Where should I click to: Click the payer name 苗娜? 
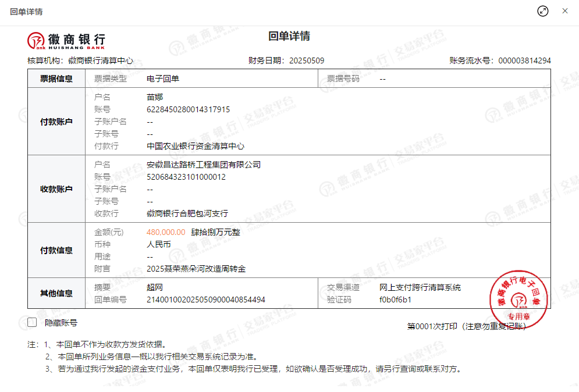click(x=155, y=97)
